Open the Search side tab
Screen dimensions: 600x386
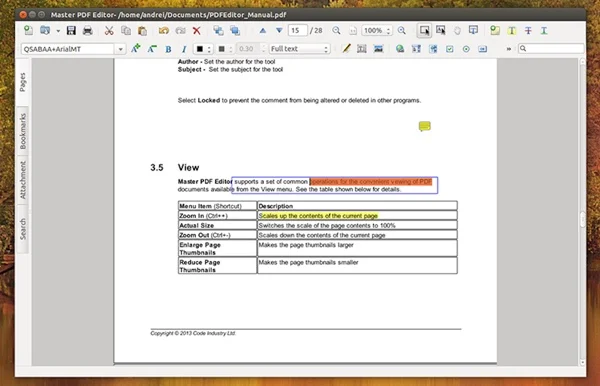(23, 229)
